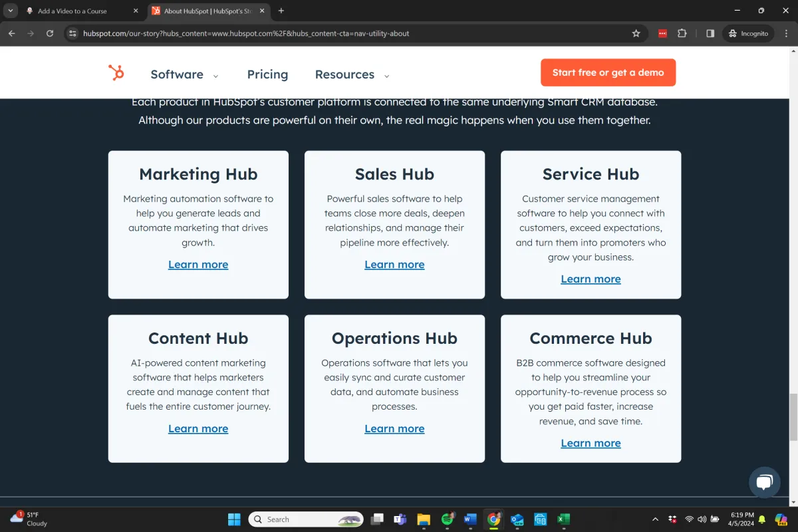Open the HubSpot chat widget
The width and height of the screenshot is (798, 532).
pos(764,482)
